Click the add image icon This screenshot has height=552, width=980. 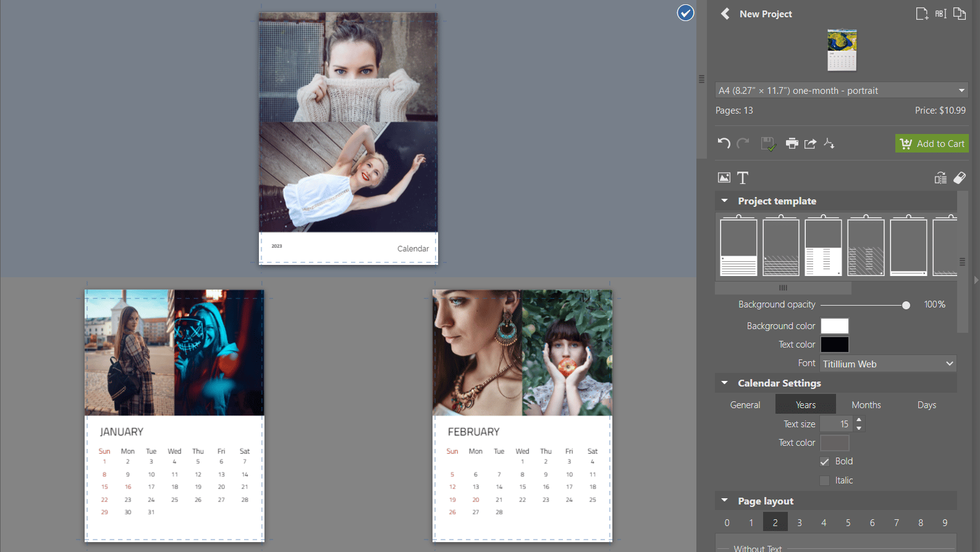pyautogui.click(x=724, y=178)
